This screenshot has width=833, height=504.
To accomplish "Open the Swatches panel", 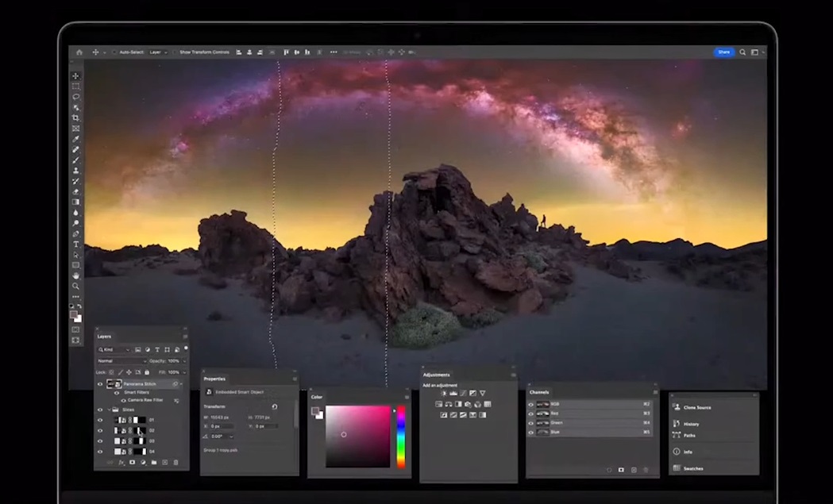I will [x=688, y=468].
